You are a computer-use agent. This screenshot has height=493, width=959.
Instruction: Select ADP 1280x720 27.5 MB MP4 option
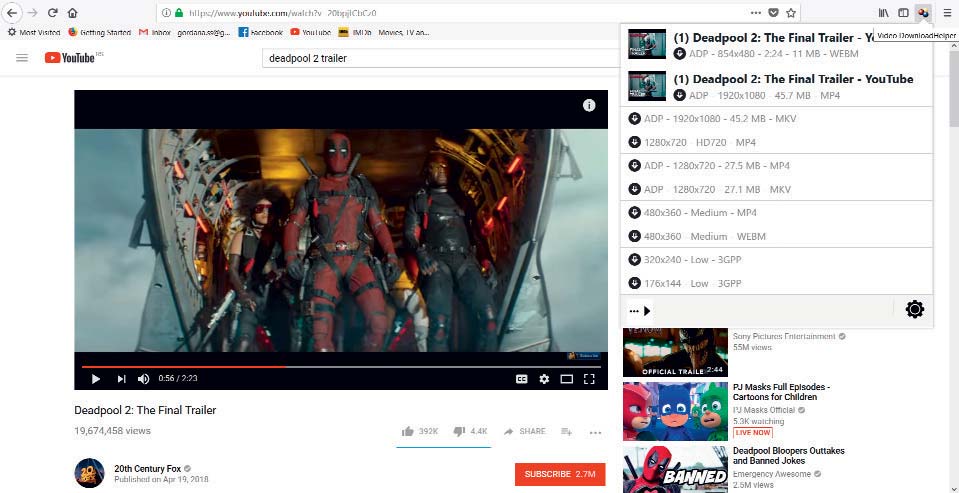tap(777, 166)
